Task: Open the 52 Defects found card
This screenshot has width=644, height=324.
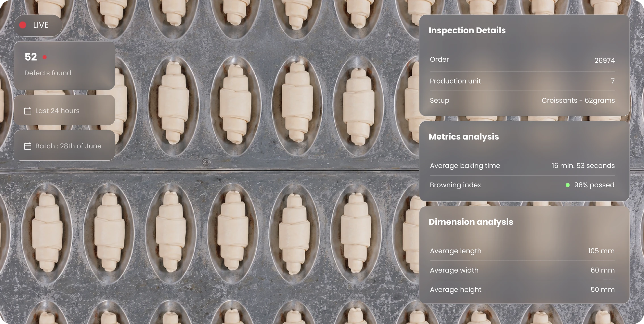Action: pyautogui.click(x=64, y=66)
